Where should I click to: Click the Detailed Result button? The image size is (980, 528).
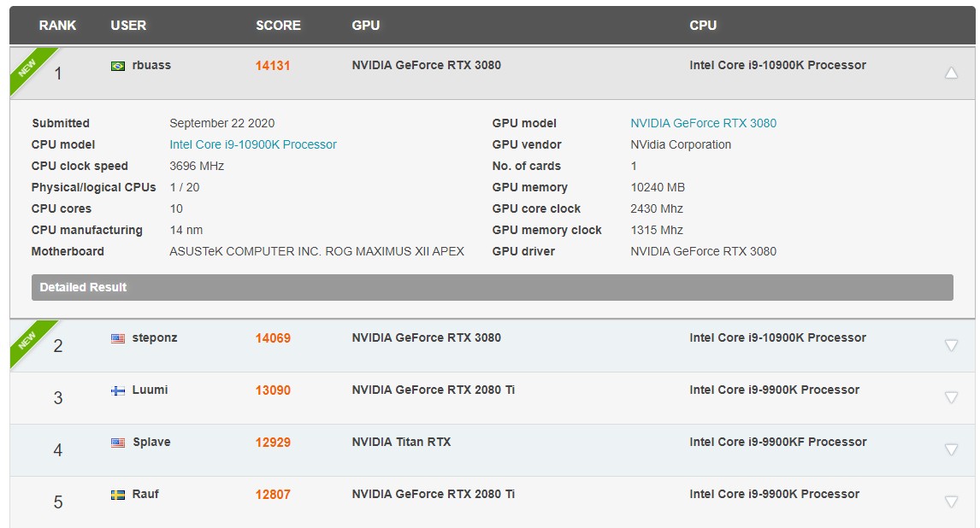pyautogui.click(x=492, y=287)
